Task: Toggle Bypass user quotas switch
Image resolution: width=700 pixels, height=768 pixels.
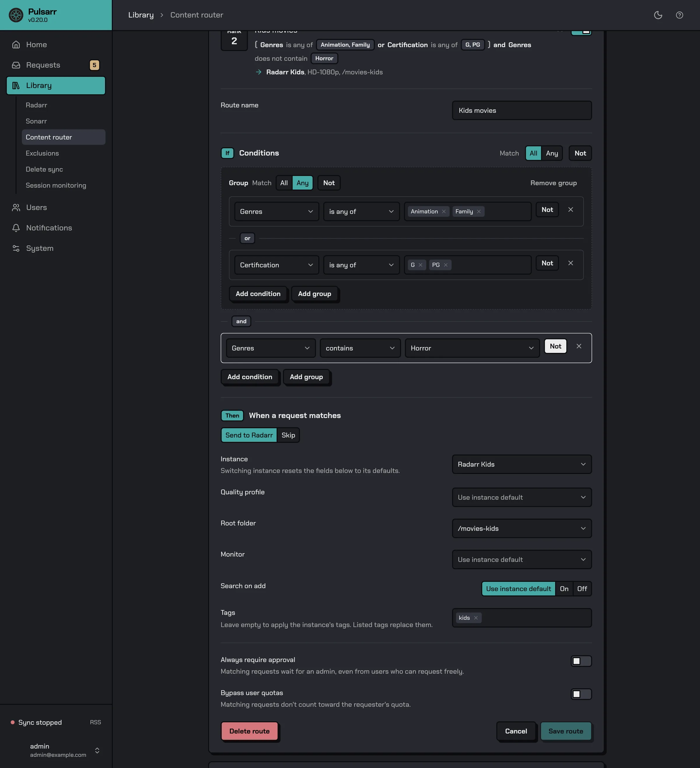Action: coord(581,694)
